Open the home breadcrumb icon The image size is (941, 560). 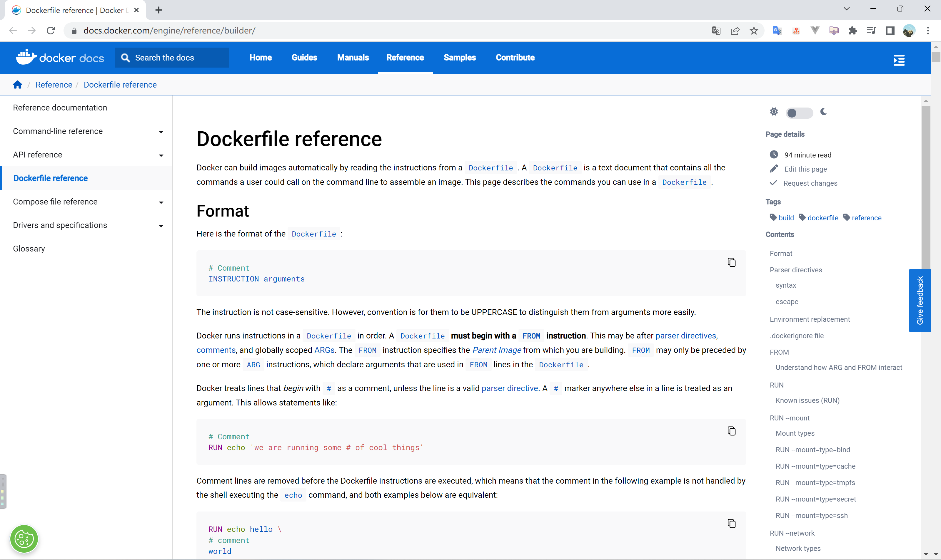[17, 85]
